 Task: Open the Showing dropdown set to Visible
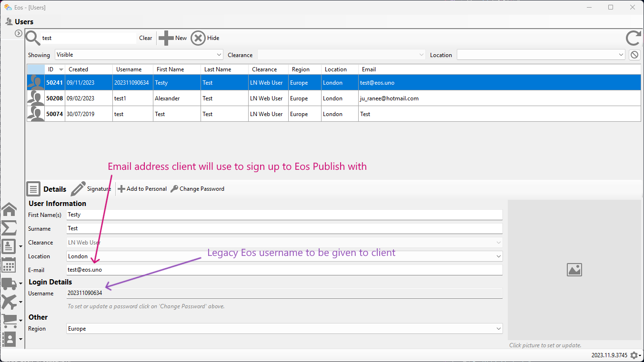coord(139,55)
